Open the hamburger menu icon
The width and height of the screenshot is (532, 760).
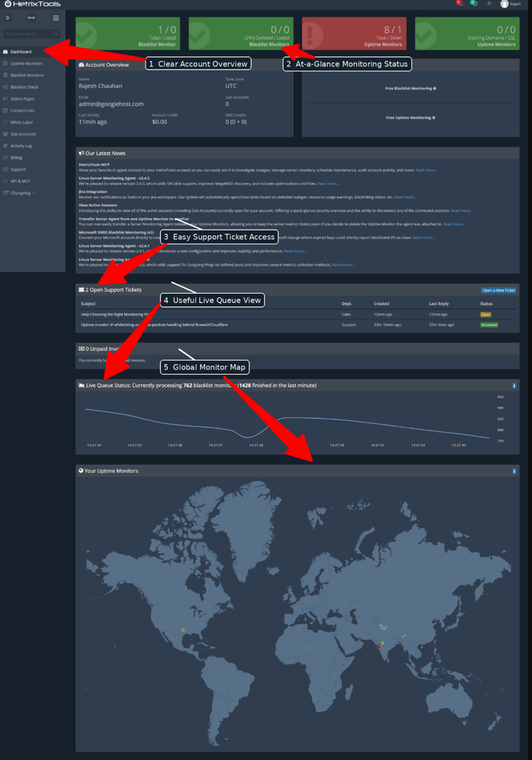pyautogui.click(x=56, y=18)
